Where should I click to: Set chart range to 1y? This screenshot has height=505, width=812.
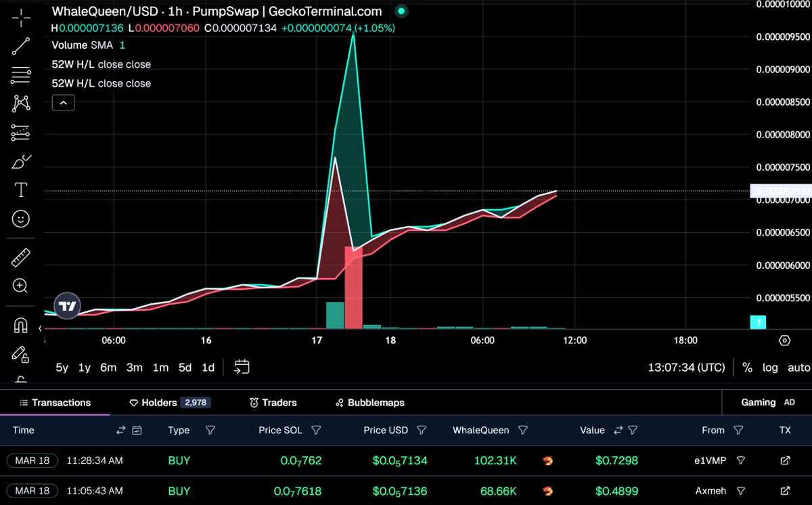pos(85,368)
